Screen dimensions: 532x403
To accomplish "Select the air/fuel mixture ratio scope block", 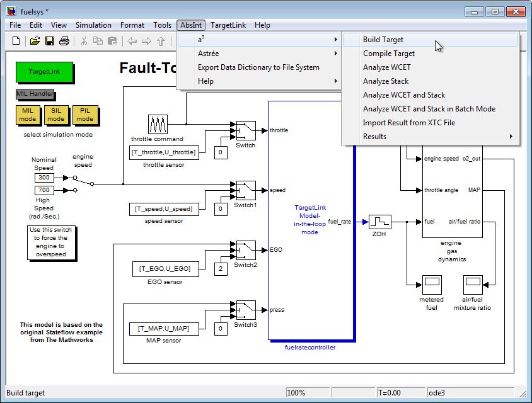I will pos(473,285).
